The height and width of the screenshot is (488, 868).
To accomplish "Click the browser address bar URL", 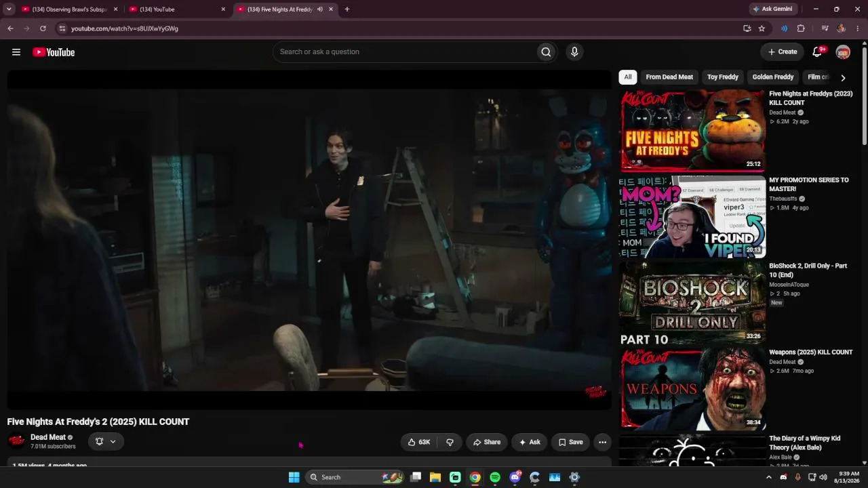I will 125,28.
